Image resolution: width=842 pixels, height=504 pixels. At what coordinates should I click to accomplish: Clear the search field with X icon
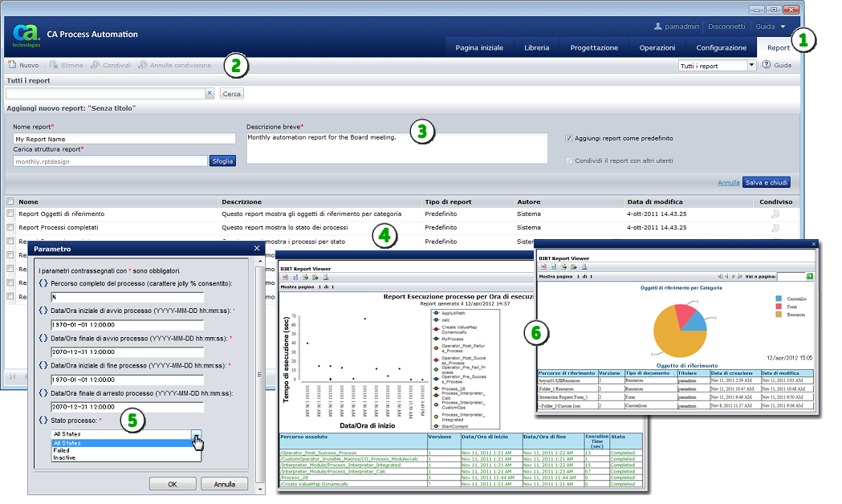(x=209, y=94)
